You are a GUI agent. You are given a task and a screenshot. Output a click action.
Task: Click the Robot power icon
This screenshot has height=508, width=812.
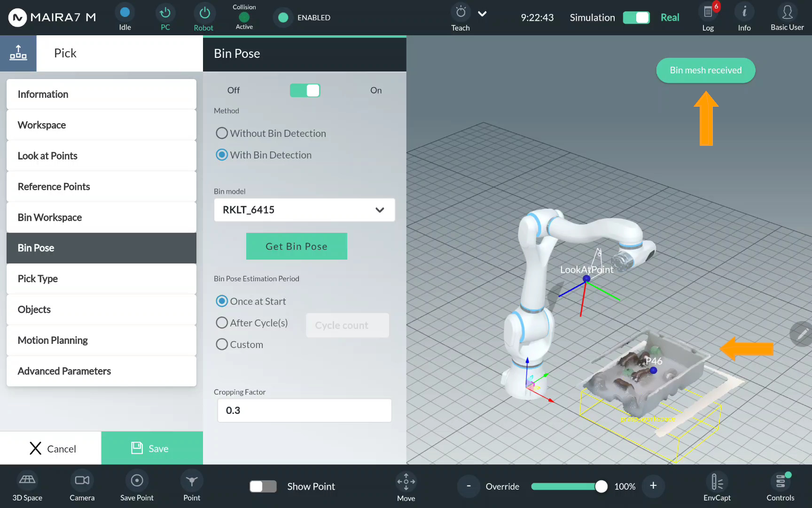tap(204, 12)
